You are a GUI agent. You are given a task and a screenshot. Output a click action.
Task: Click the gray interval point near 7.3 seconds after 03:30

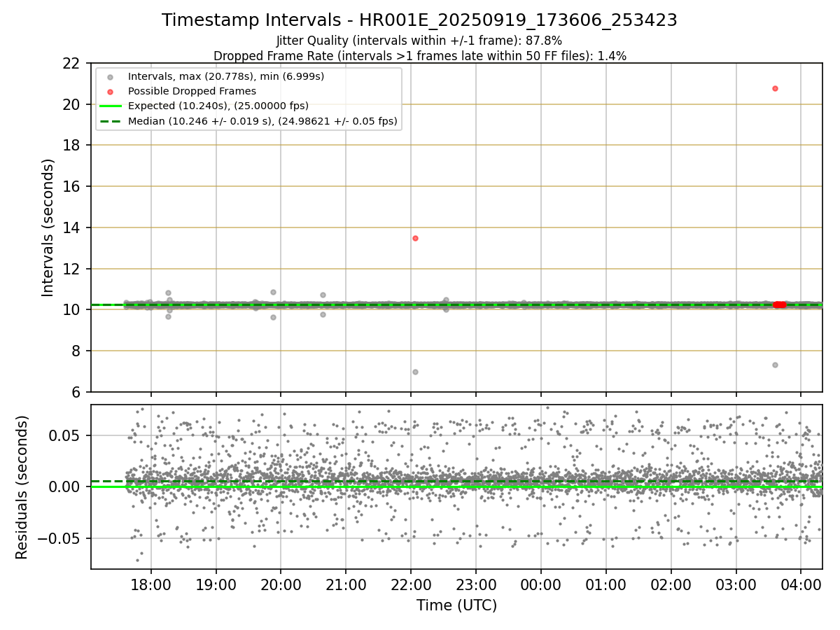pos(775,365)
